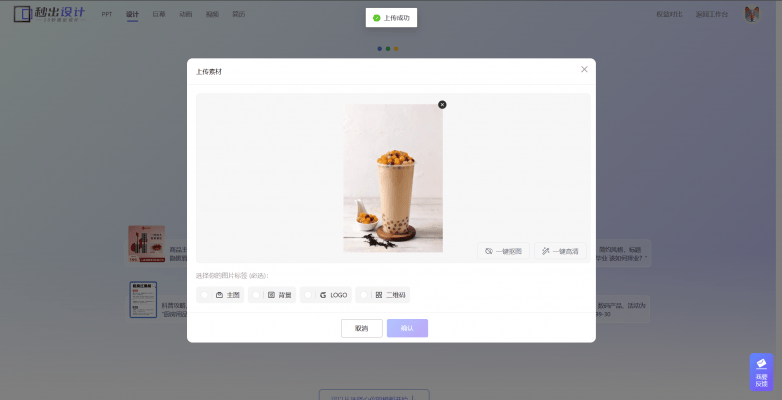This screenshot has width=782, height=400.
Task: Select the 主图 tag radio button
Action: pos(205,295)
